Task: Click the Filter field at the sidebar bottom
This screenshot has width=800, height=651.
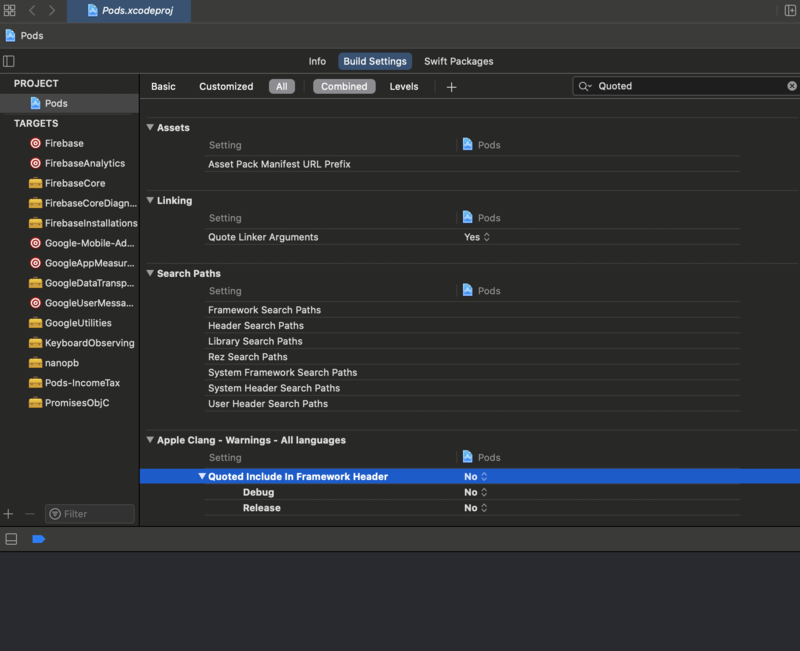Action: 88,513
